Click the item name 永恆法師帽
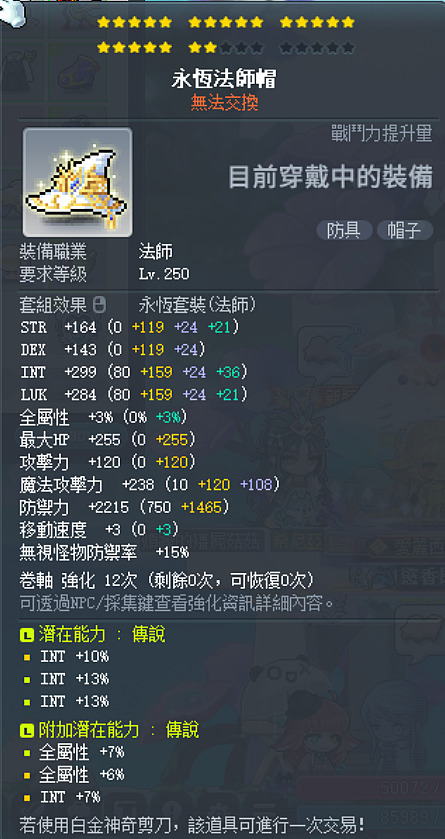445x839 pixels. point(224,80)
